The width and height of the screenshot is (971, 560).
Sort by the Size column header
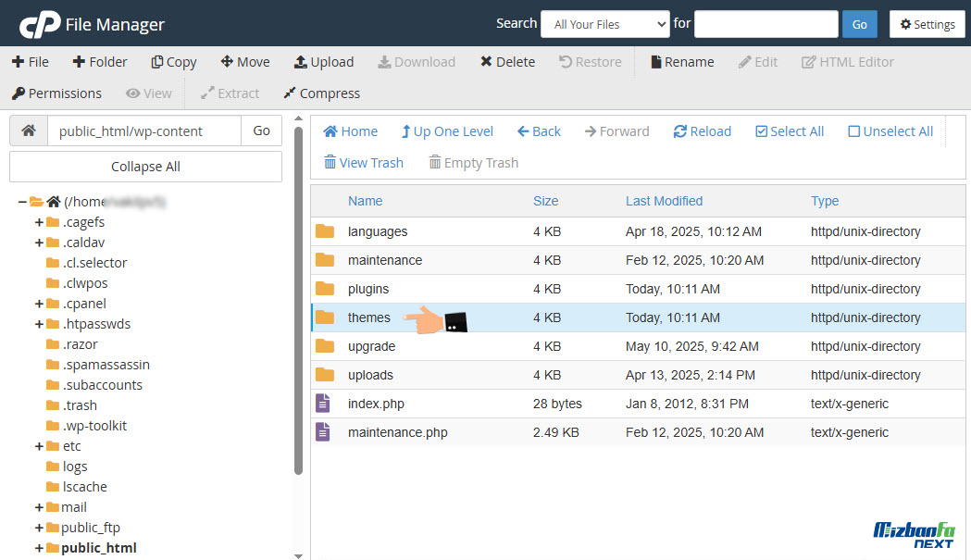click(x=545, y=201)
